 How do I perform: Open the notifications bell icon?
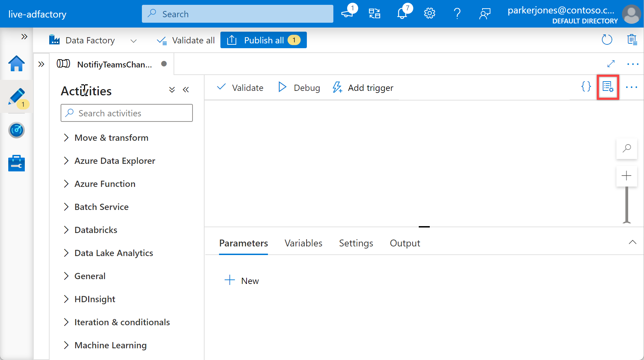click(402, 14)
